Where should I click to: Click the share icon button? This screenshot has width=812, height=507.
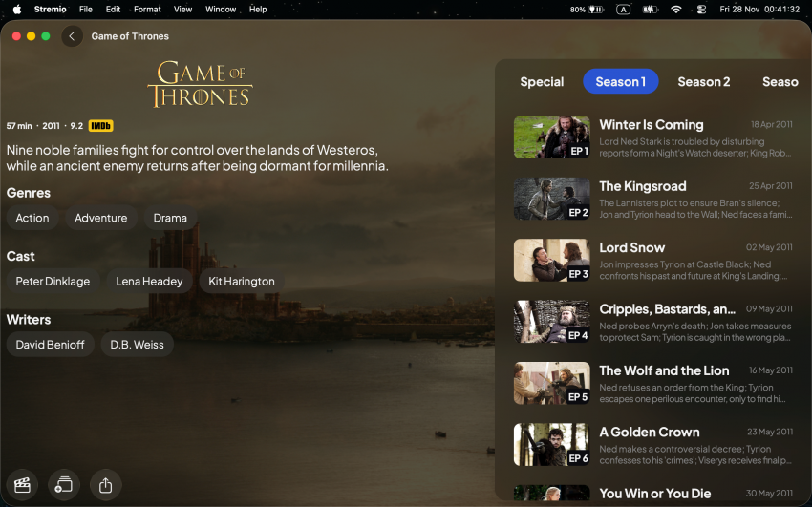point(105,485)
